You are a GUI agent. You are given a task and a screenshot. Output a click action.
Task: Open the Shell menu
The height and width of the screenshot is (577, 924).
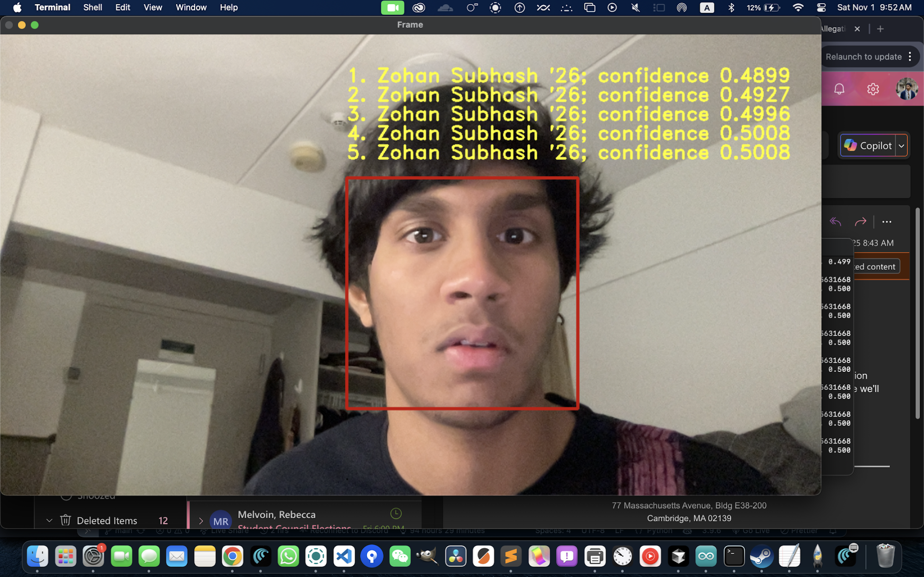click(x=92, y=7)
